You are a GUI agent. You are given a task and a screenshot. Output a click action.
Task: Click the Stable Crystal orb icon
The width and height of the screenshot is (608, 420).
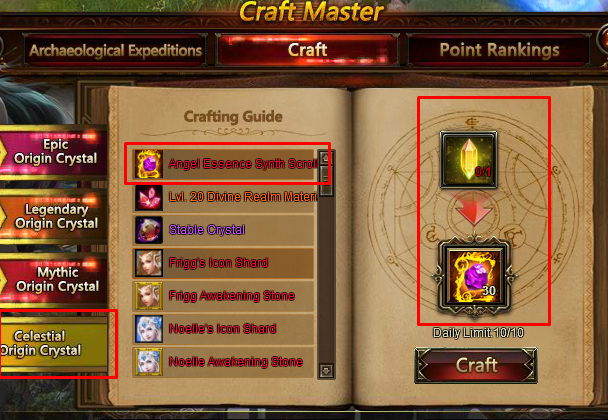pos(149,230)
